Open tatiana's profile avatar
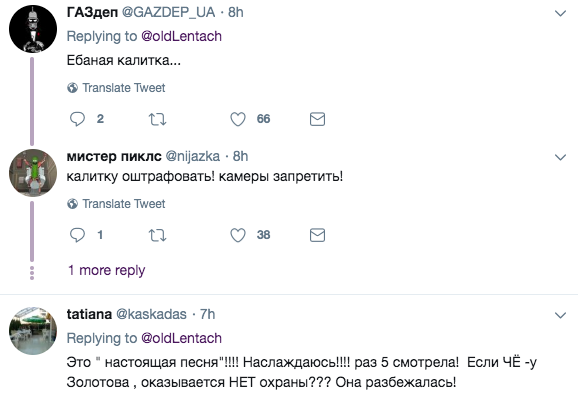578x399 pixels. click(33, 331)
